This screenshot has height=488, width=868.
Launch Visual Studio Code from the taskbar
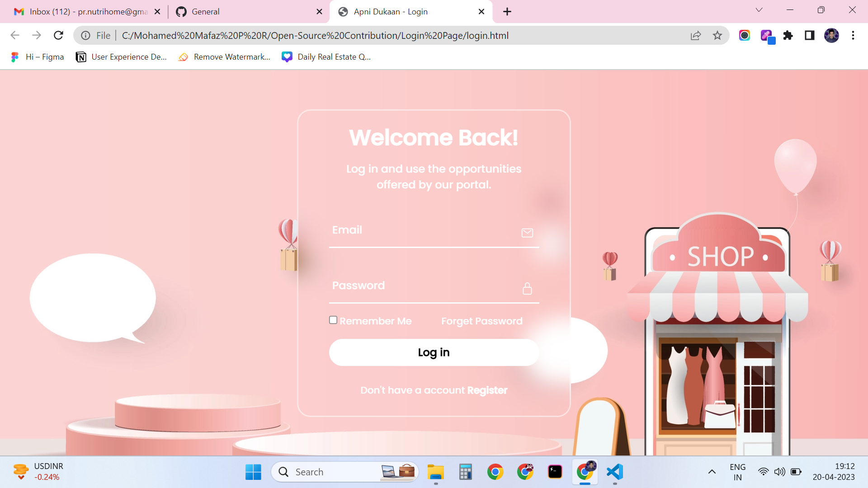click(614, 472)
